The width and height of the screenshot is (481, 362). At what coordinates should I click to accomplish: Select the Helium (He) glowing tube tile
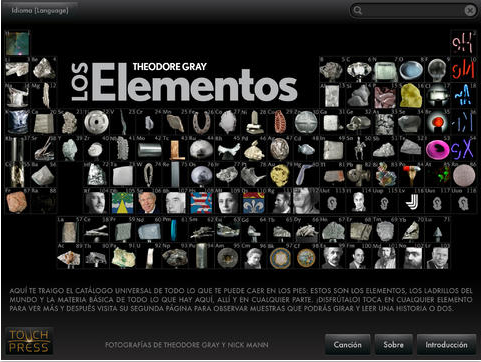coord(463,43)
